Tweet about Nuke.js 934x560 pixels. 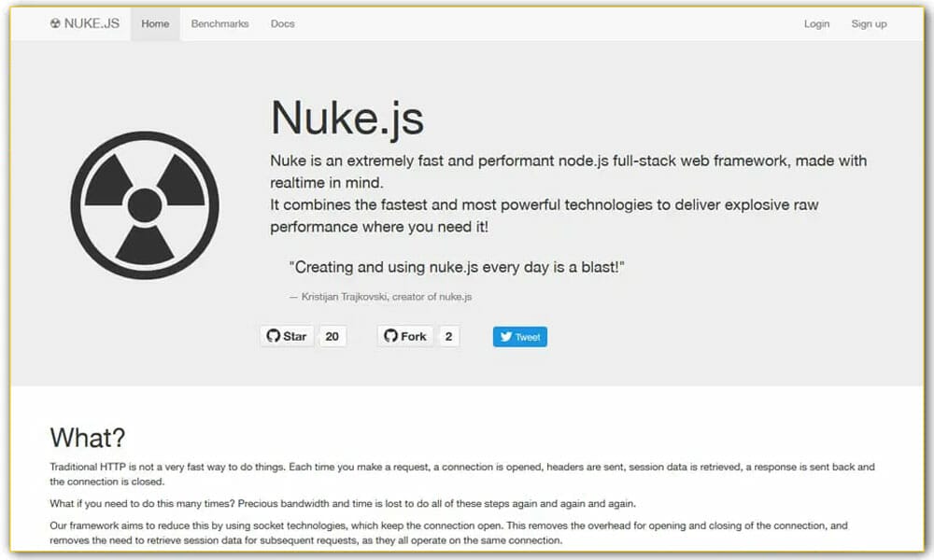coord(519,337)
